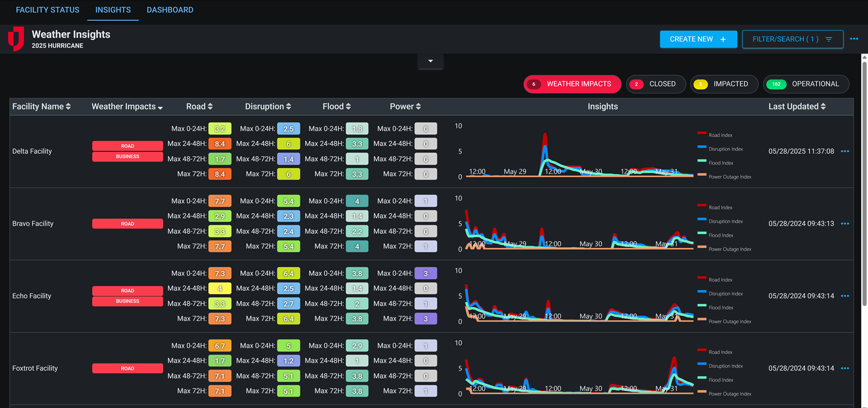Click the vertical scrollbar on the right
This screenshot has height=408, width=868.
pos(864,182)
